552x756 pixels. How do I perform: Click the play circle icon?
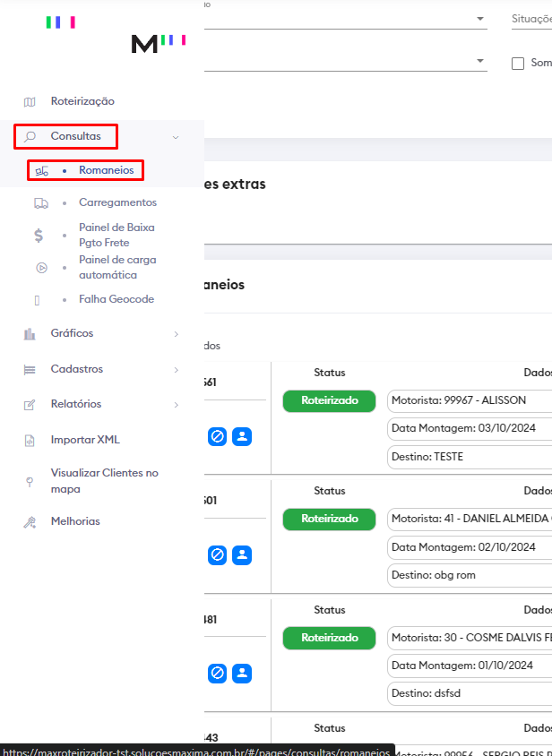(x=42, y=268)
